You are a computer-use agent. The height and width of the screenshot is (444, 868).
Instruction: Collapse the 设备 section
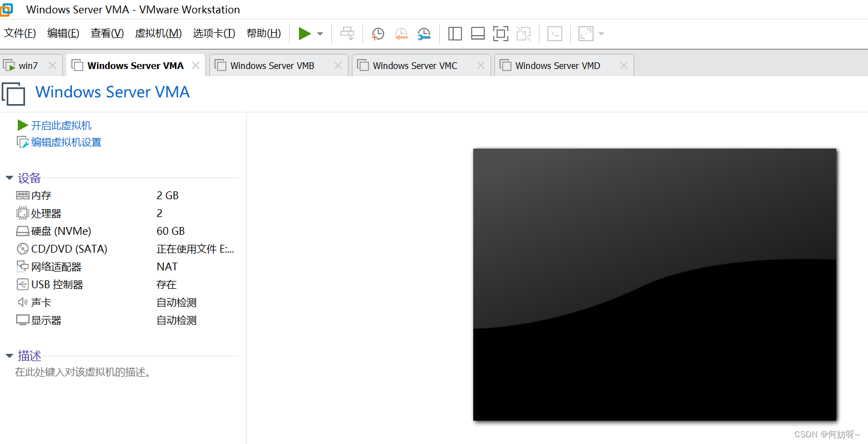click(x=9, y=178)
